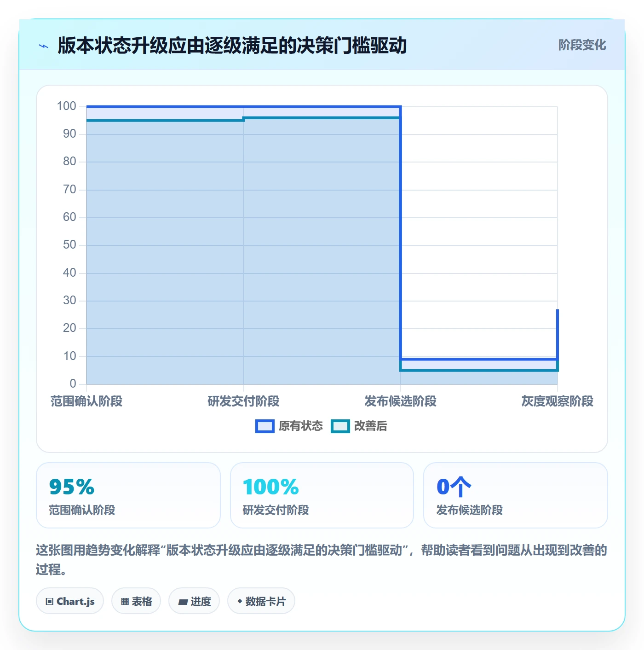Click the description paragraph starting 这张图用趋势变化

click(322, 560)
